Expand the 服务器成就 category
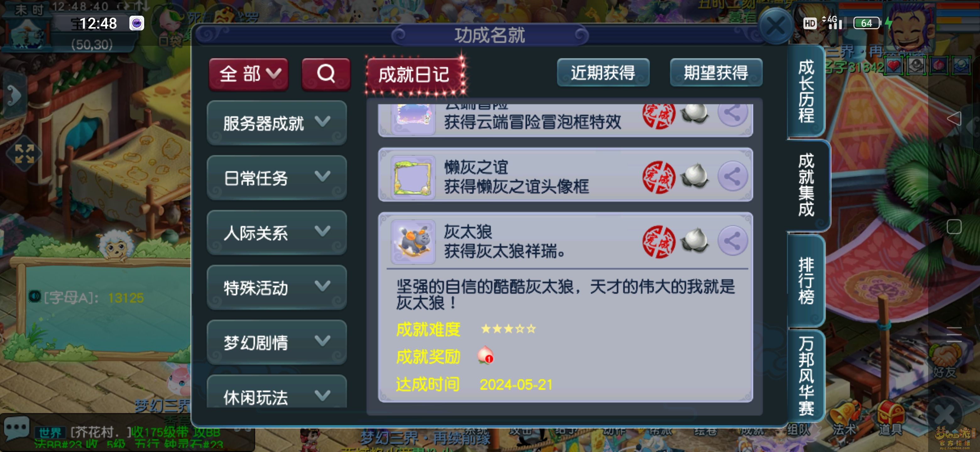 tap(277, 123)
